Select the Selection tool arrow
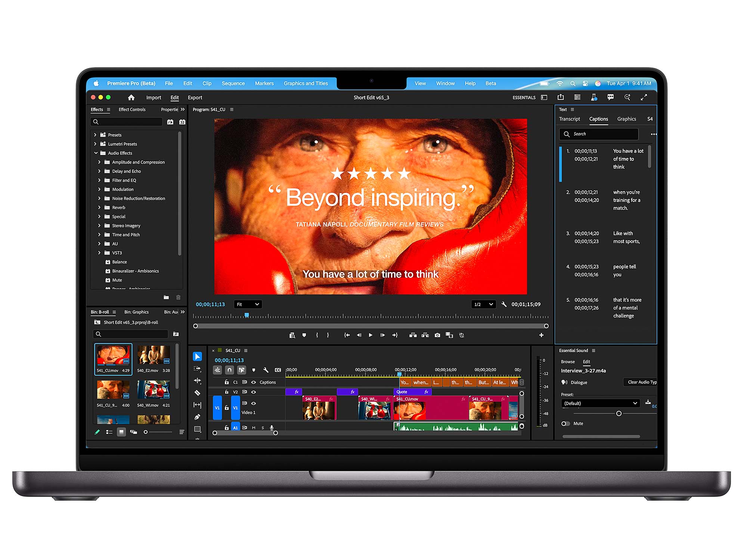747x560 pixels. (197, 357)
